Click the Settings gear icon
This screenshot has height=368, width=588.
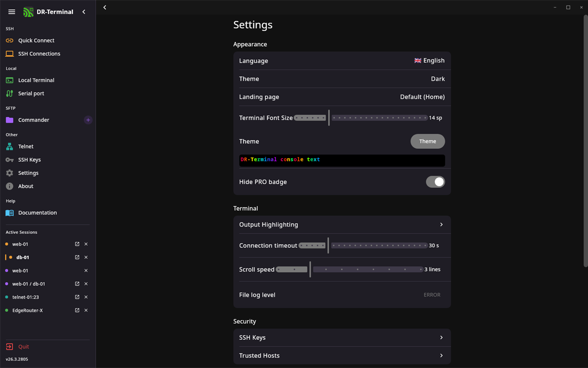click(9, 173)
